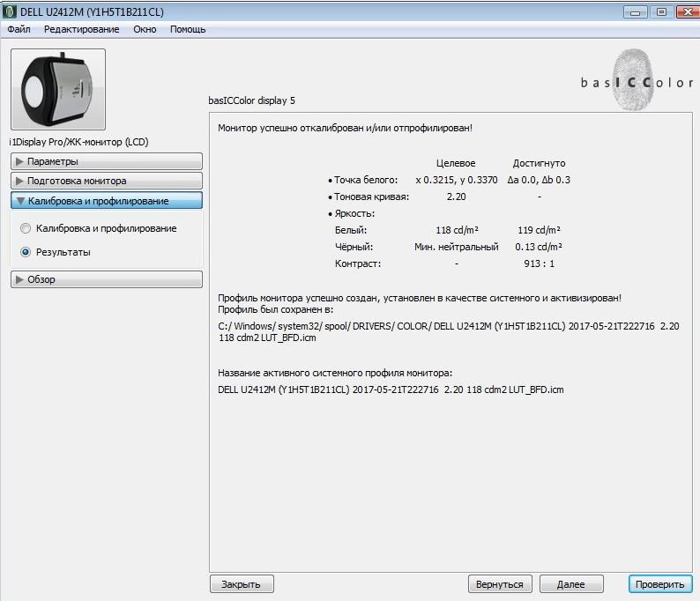Click the Монитор успешно откалиброван message
This screenshot has height=601, width=700.
[x=345, y=128]
